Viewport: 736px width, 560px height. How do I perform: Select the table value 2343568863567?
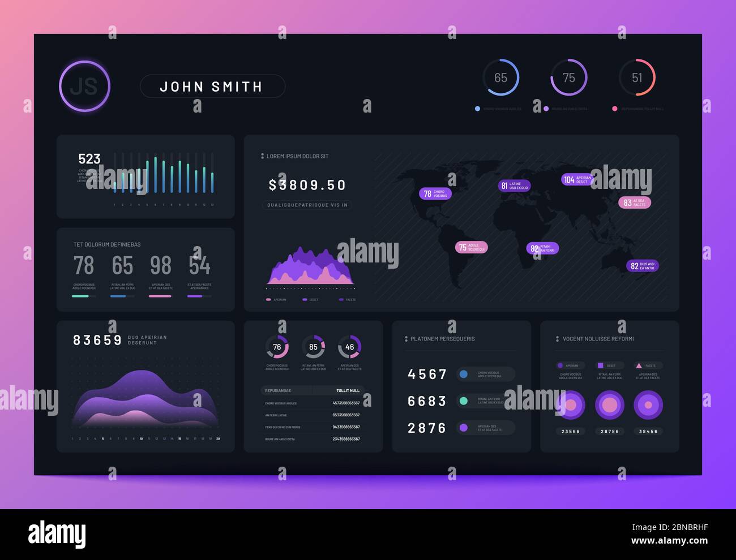[x=346, y=439]
